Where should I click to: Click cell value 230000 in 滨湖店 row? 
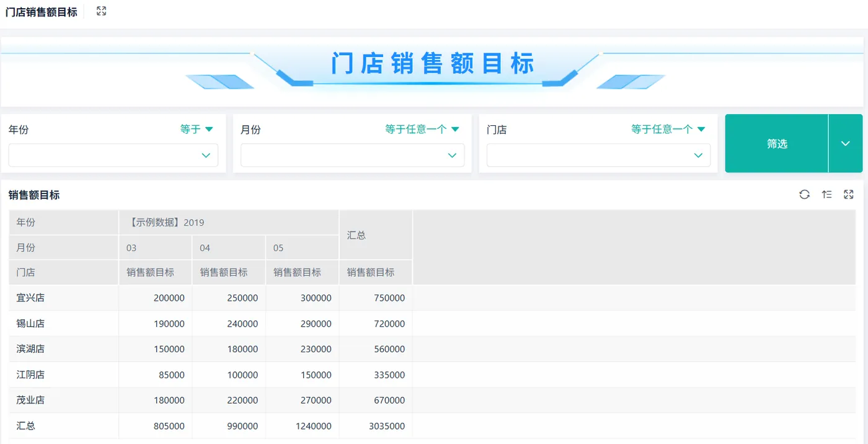[316, 349]
